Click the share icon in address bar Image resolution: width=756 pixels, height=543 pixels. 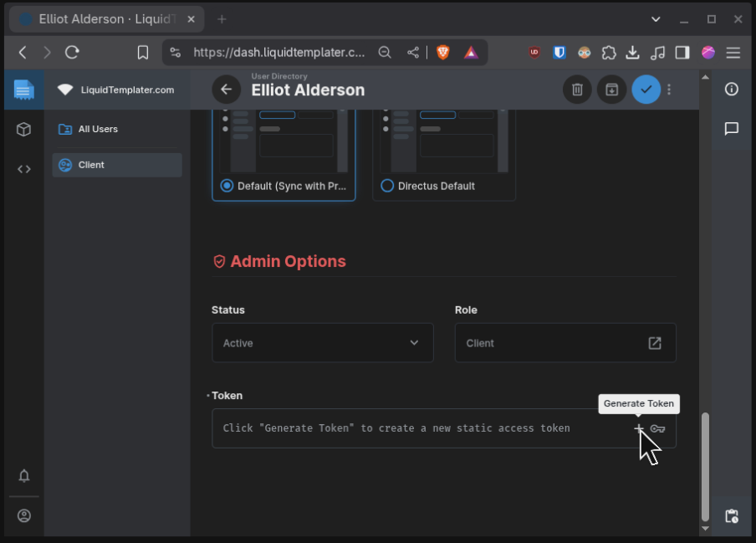(x=413, y=52)
